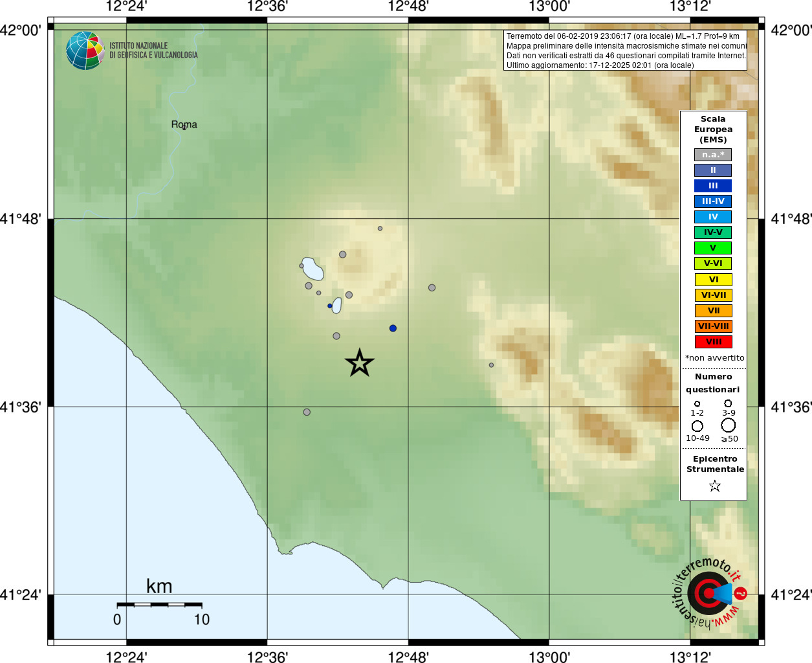Select the III-IV legend swatch
The height and width of the screenshot is (663, 812).
point(713,201)
